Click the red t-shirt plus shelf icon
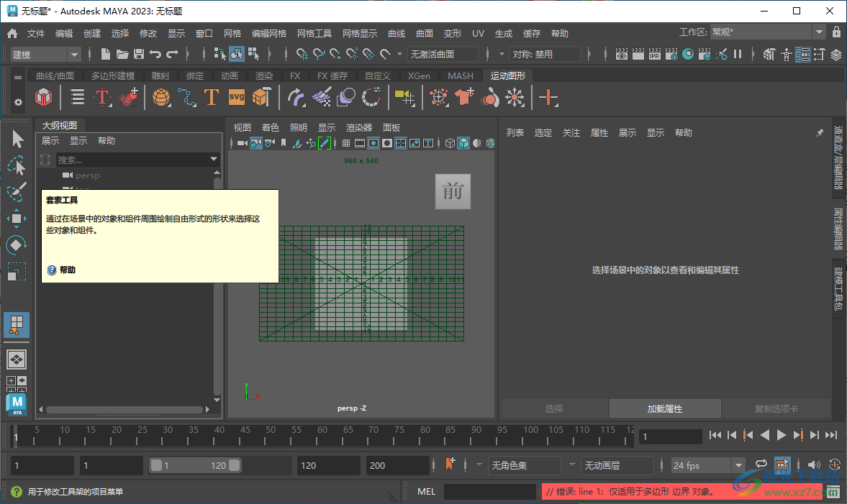This screenshot has width=847, height=504. click(464, 97)
